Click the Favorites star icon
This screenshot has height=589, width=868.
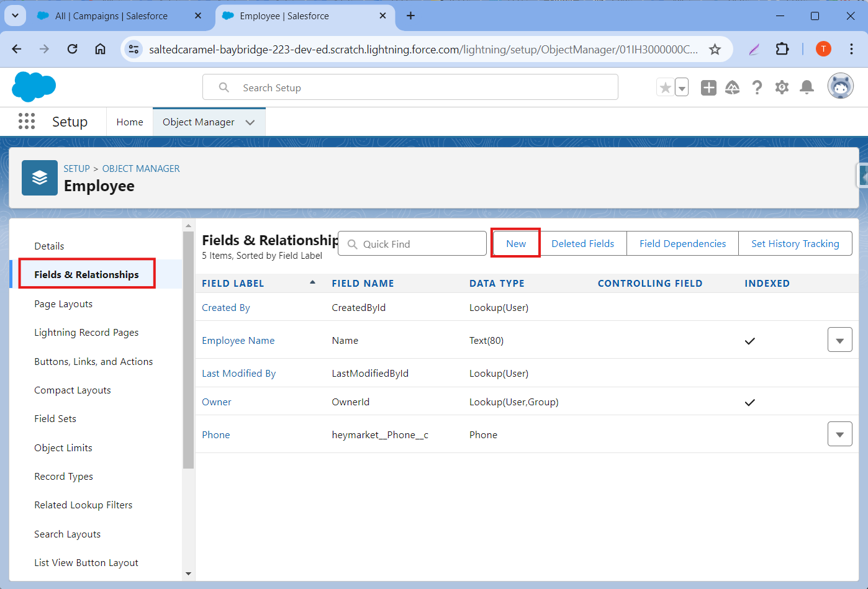point(665,88)
